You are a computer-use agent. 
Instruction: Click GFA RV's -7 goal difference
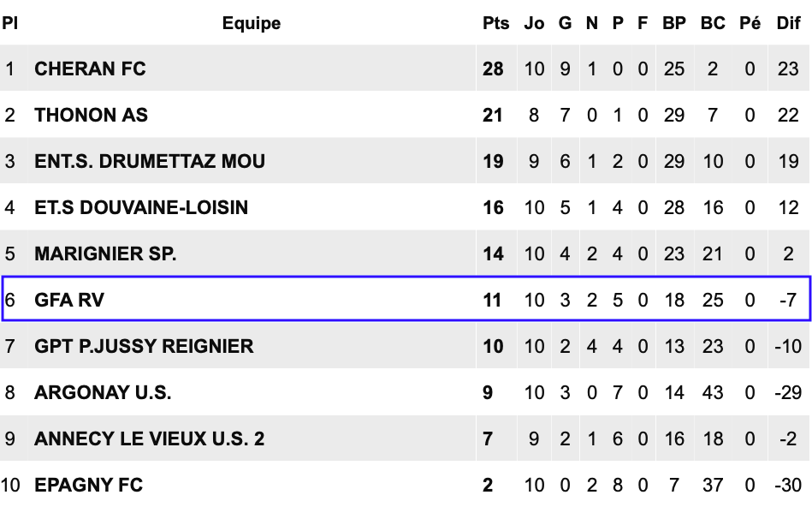(x=788, y=300)
